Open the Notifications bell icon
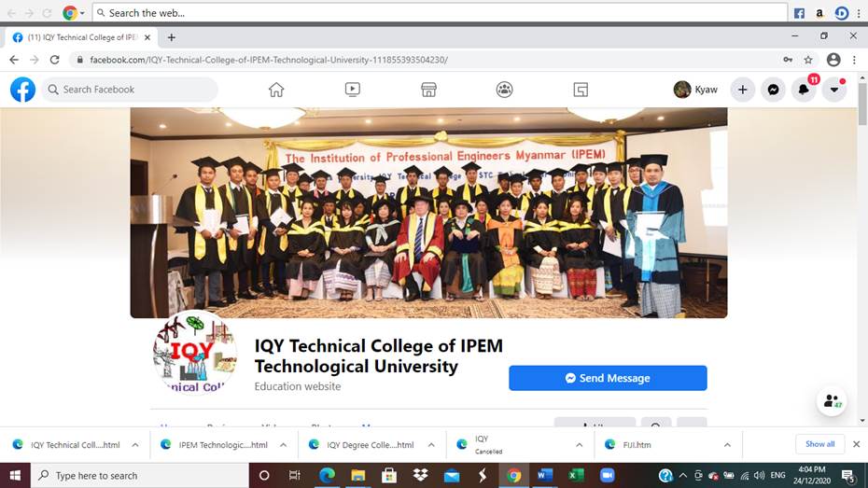Screen dimensions: 868x488 [804, 90]
